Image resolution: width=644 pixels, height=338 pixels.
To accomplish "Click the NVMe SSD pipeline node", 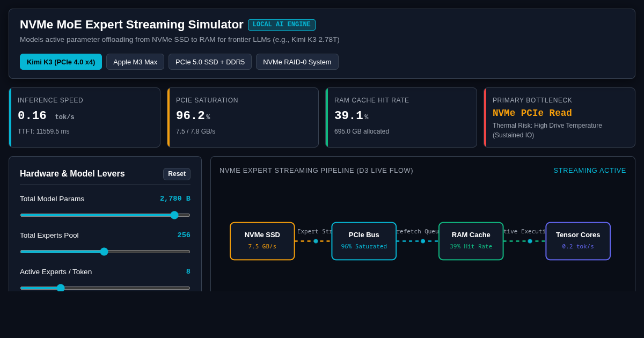I will [262, 241].
